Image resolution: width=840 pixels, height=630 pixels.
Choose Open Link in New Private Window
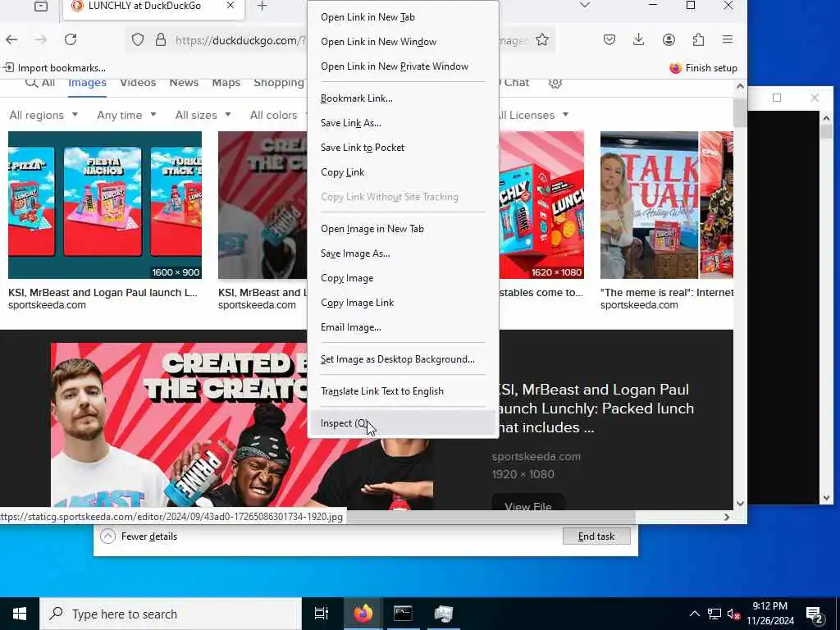tap(403, 66)
